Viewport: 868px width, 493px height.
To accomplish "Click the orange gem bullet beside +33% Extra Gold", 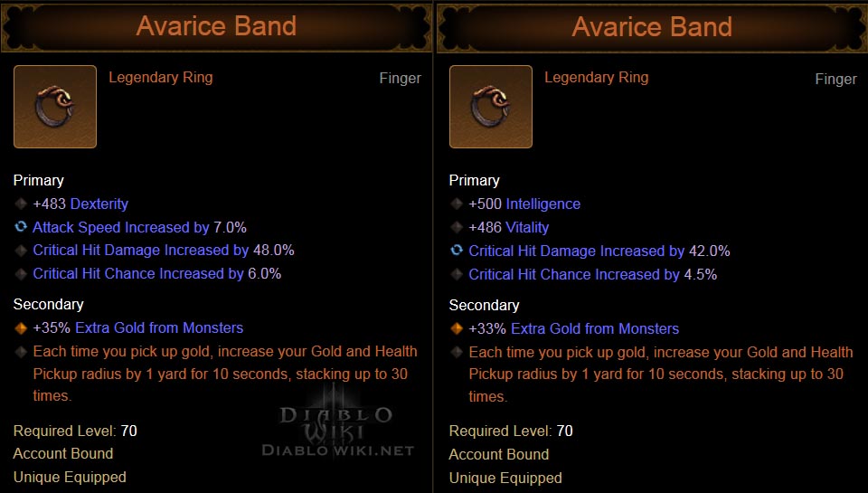I will tap(457, 328).
